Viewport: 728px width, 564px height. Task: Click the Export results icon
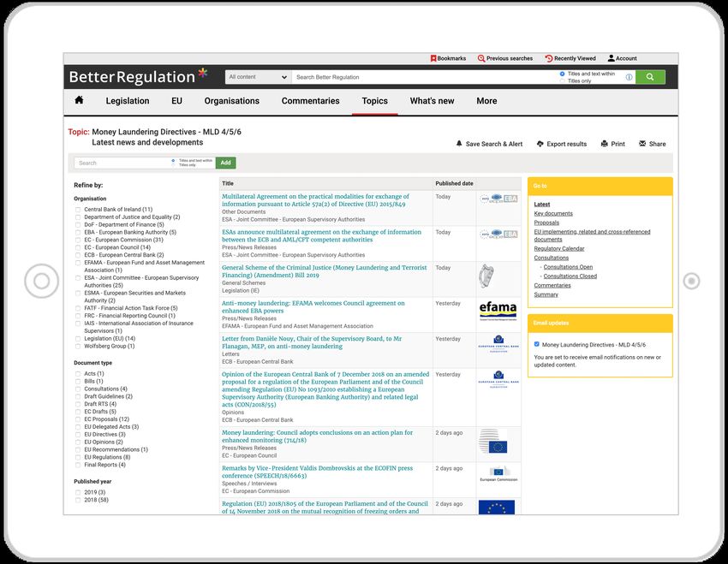click(x=540, y=144)
